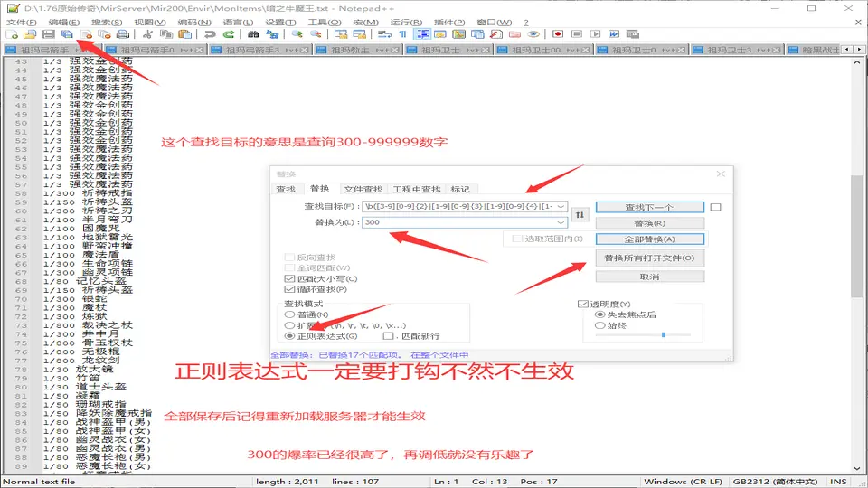This screenshot has width=868, height=488.
Task: Open the 文件(F) menu
Action: click(x=21, y=22)
